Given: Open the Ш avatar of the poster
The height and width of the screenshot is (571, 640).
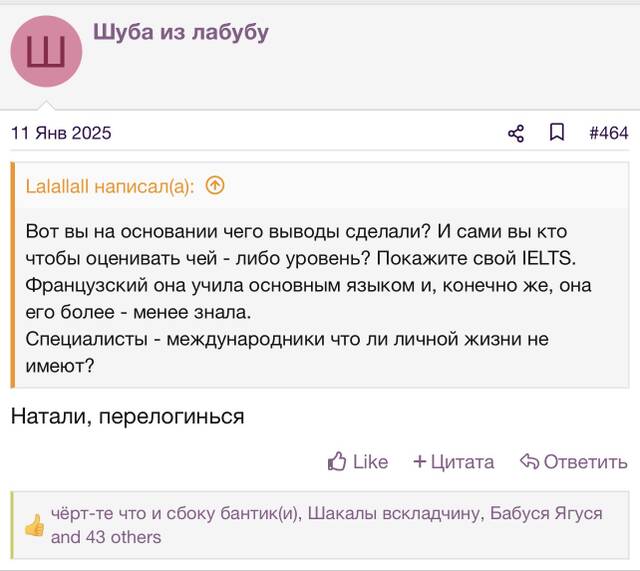Looking at the screenshot, I should [x=46, y=51].
